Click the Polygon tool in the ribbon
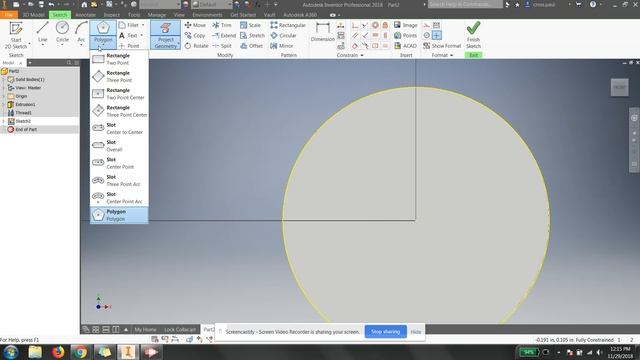The width and height of the screenshot is (640, 360). click(x=103, y=33)
